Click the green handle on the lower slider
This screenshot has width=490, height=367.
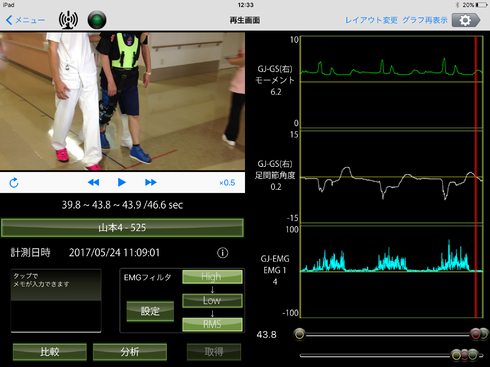[x=472, y=355]
